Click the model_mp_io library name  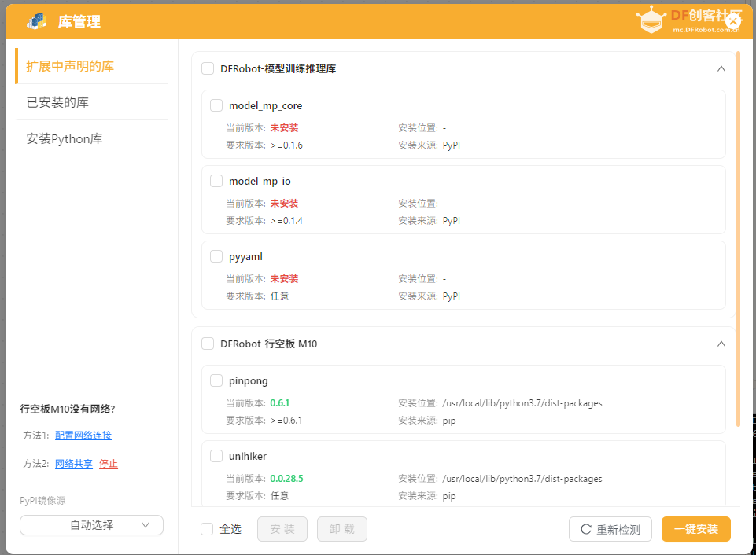click(260, 181)
